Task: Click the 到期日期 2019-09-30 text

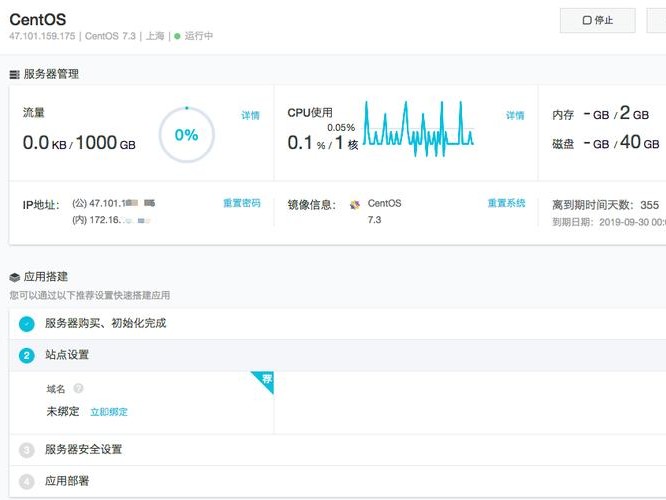Action: click(x=609, y=222)
